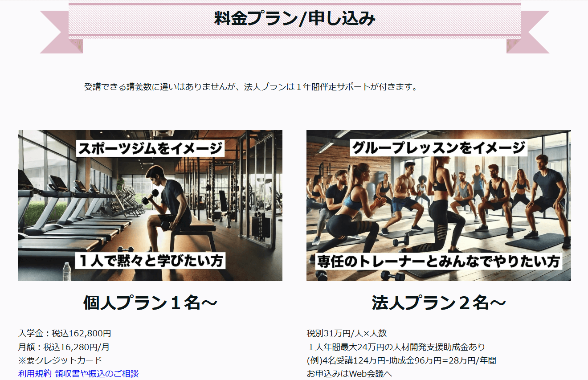
Task: Click the お申込みはWeb会議へ text
Action: tap(349, 374)
